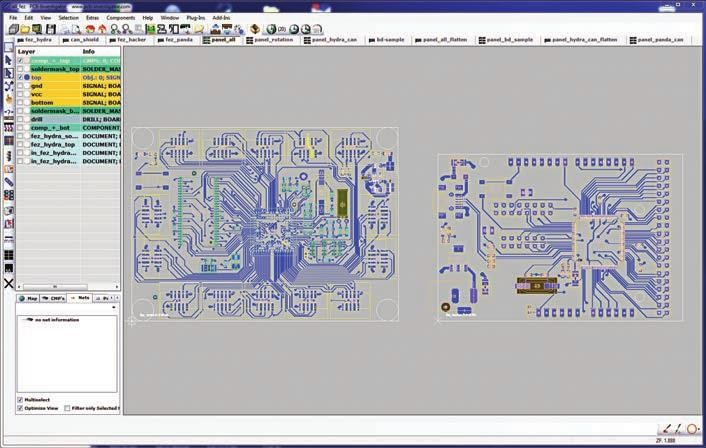Click the red zigzag icon in left toolbar

click(9, 128)
